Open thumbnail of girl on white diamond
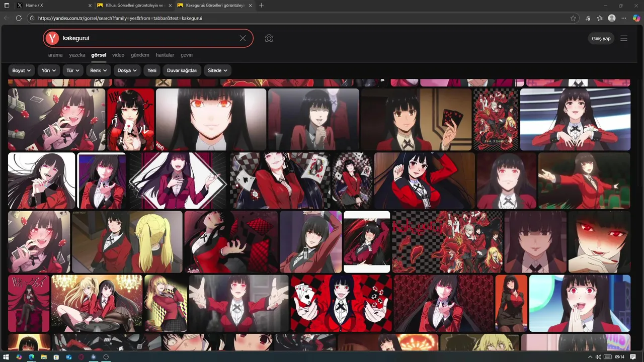The image size is (644, 362). [x=178, y=181]
